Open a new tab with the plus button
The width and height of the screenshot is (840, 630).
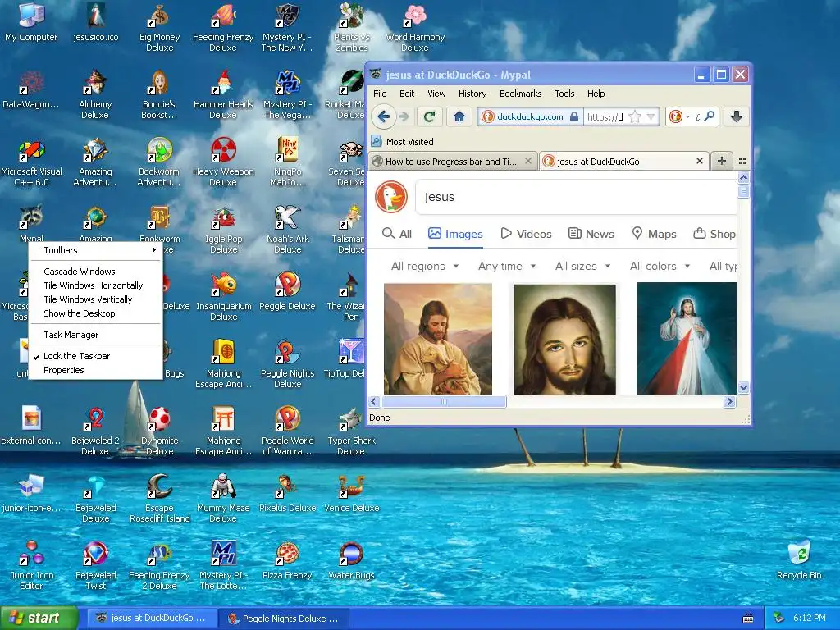click(x=722, y=161)
